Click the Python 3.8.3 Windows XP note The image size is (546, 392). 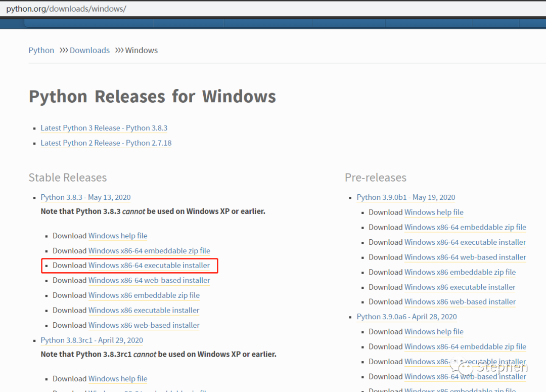153,211
